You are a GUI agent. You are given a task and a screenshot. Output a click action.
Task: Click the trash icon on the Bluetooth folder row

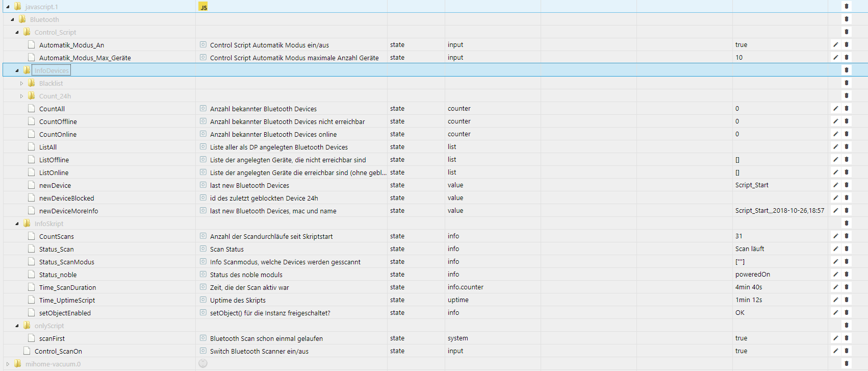pos(847,19)
